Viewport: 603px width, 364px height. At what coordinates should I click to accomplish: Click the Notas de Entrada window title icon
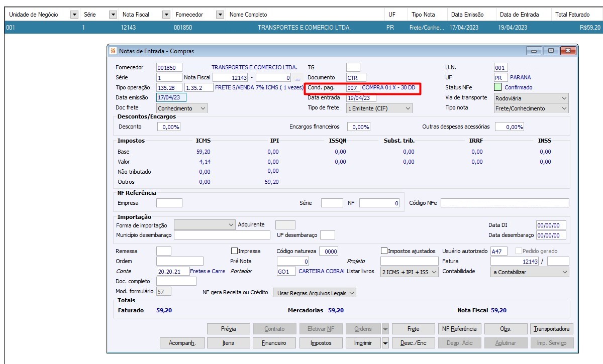coord(113,51)
